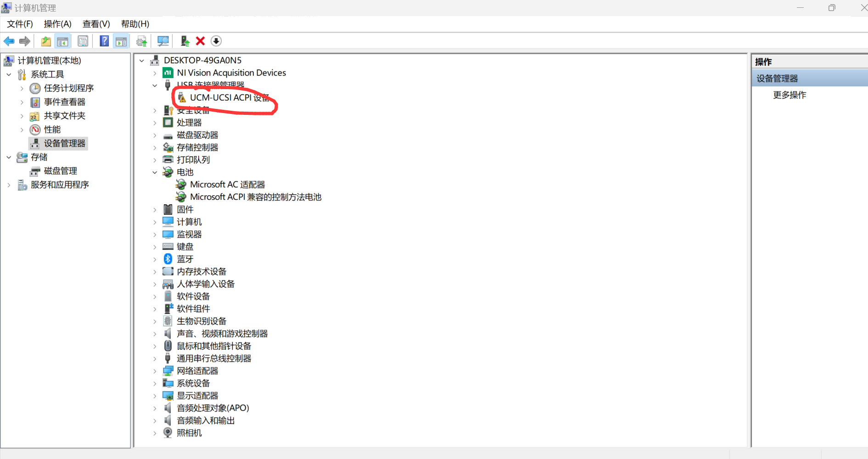Click the down-arrow circle disable device icon
The image size is (868, 459).
click(x=216, y=41)
